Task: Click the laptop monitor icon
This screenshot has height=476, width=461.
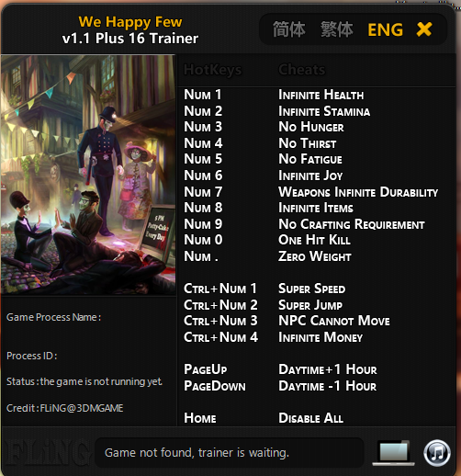Action: click(x=393, y=453)
